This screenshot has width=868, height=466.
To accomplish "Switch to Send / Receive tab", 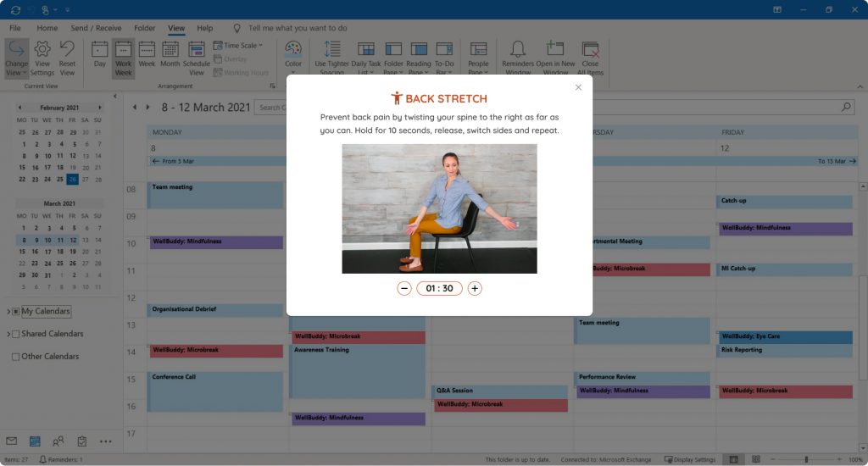I will click(96, 28).
